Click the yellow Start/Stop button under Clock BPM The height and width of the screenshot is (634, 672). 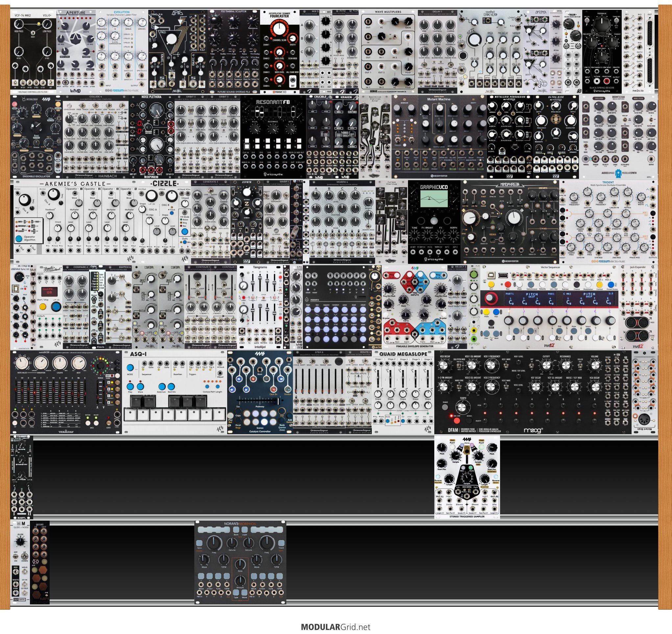[43, 307]
